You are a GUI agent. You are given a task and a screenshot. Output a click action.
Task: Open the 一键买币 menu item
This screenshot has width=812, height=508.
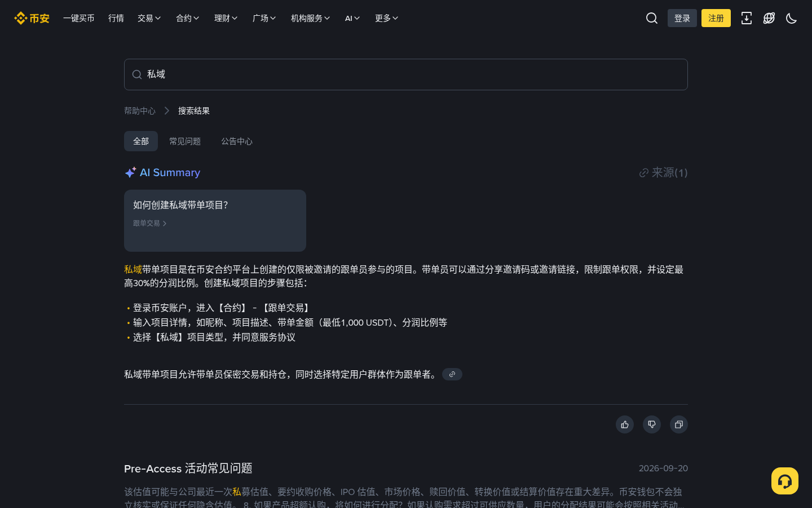pyautogui.click(x=79, y=18)
